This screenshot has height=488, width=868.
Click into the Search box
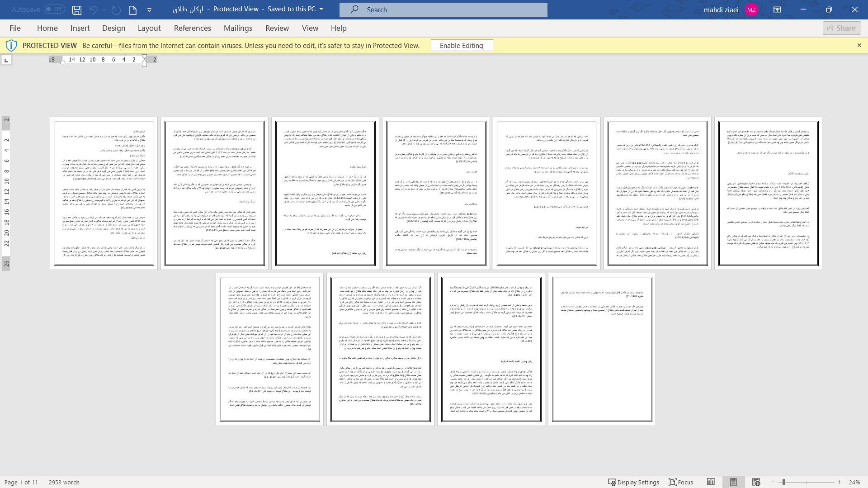point(443,9)
